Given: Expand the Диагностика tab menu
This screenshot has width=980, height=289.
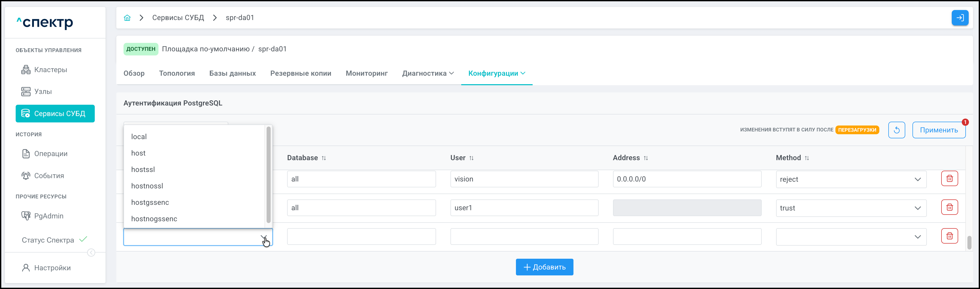Looking at the screenshot, I should point(428,73).
